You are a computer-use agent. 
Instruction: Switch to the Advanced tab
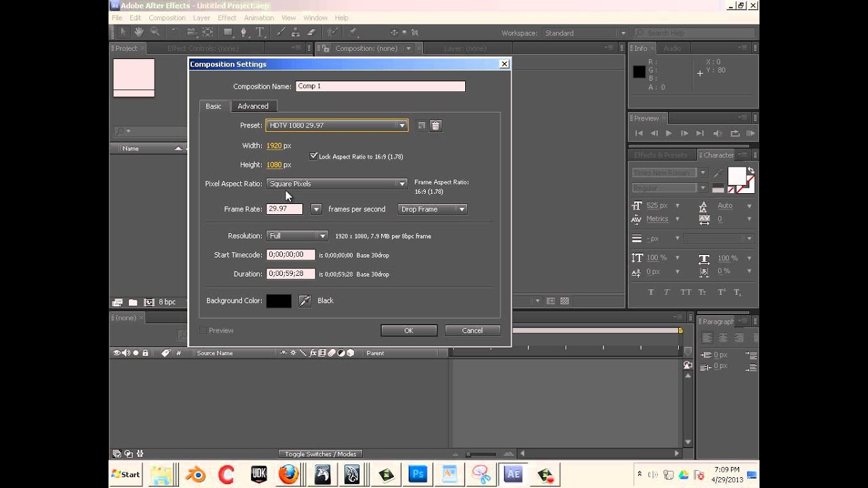(253, 106)
